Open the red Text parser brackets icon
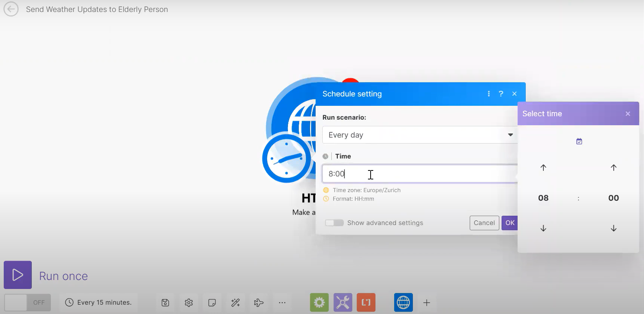644x314 pixels. [366, 302]
